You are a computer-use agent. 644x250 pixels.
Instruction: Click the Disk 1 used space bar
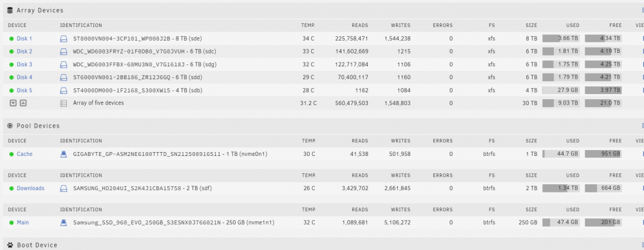tap(561, 39)
